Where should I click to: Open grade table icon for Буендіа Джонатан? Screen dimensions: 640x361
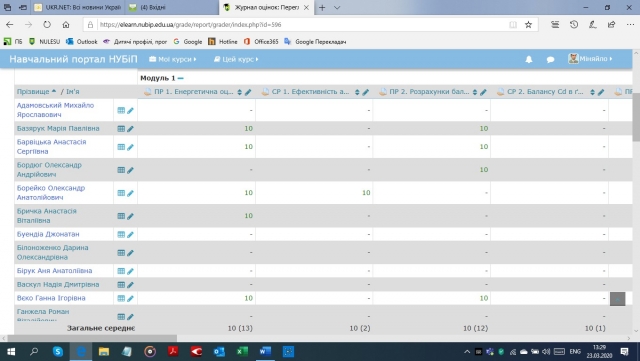coord(121,234)
